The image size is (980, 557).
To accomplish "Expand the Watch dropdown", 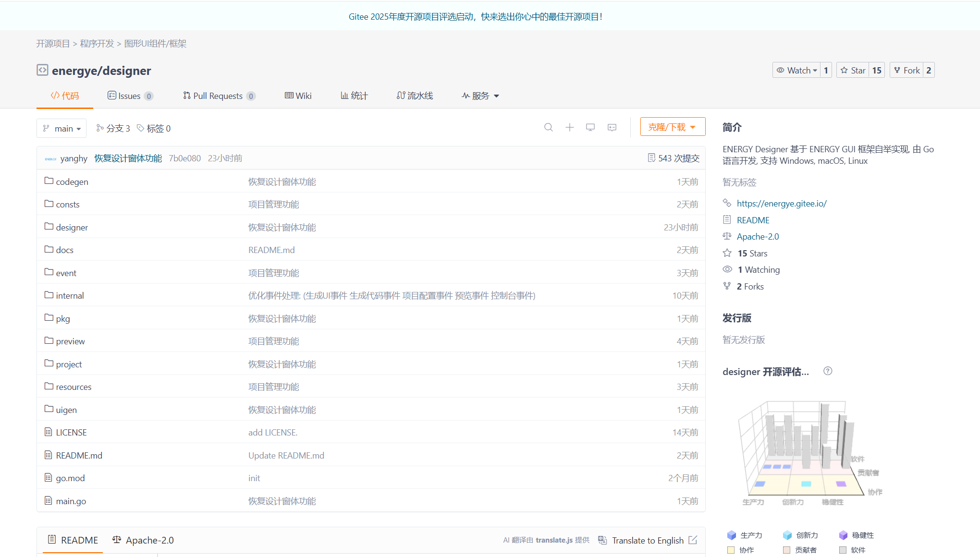I will pyautogui.click(x=797, y=71).
